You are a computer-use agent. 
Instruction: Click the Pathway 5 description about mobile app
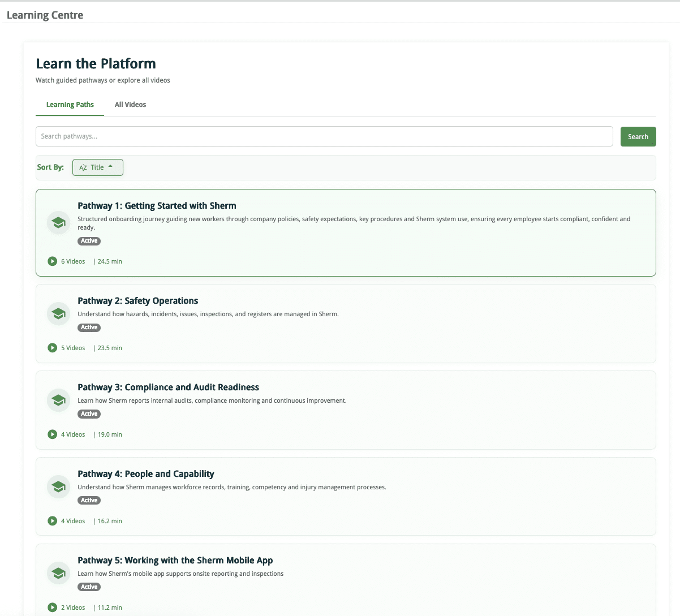click(x=180, y=574)
